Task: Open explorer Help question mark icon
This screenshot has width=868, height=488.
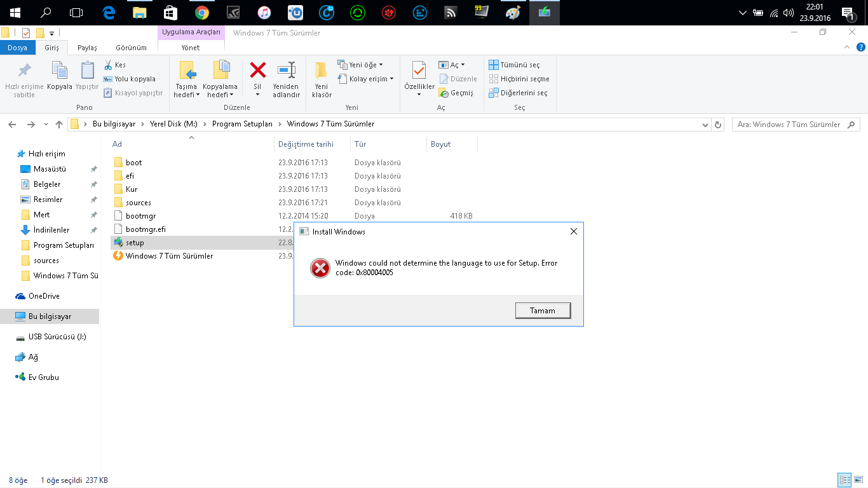Action: [x=861, y=48]
